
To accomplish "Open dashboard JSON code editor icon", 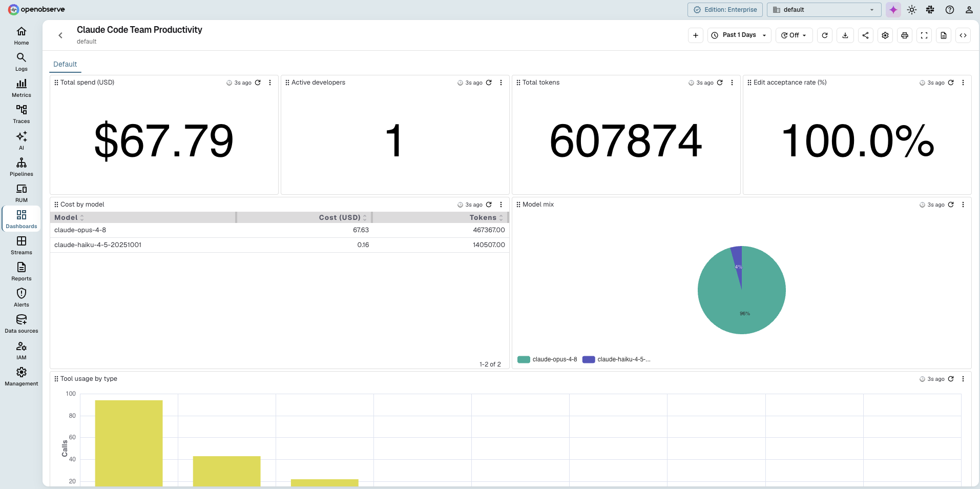I will (x=963, y=35).
